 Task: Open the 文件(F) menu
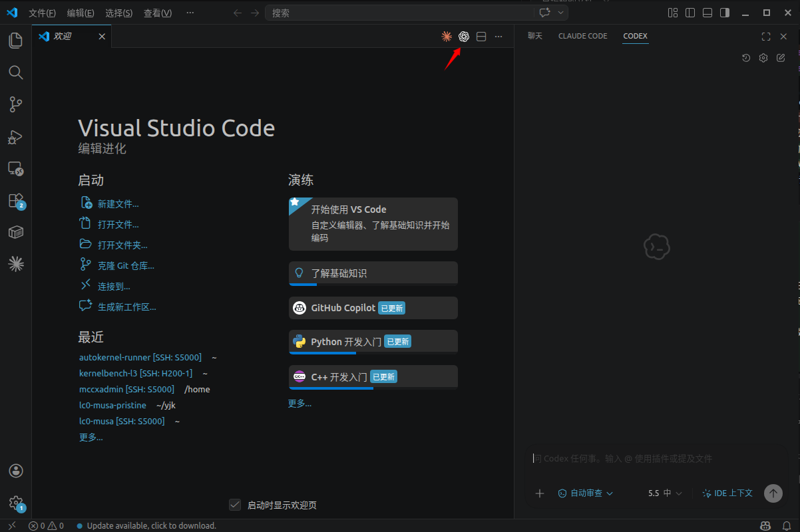click(42, 13)
